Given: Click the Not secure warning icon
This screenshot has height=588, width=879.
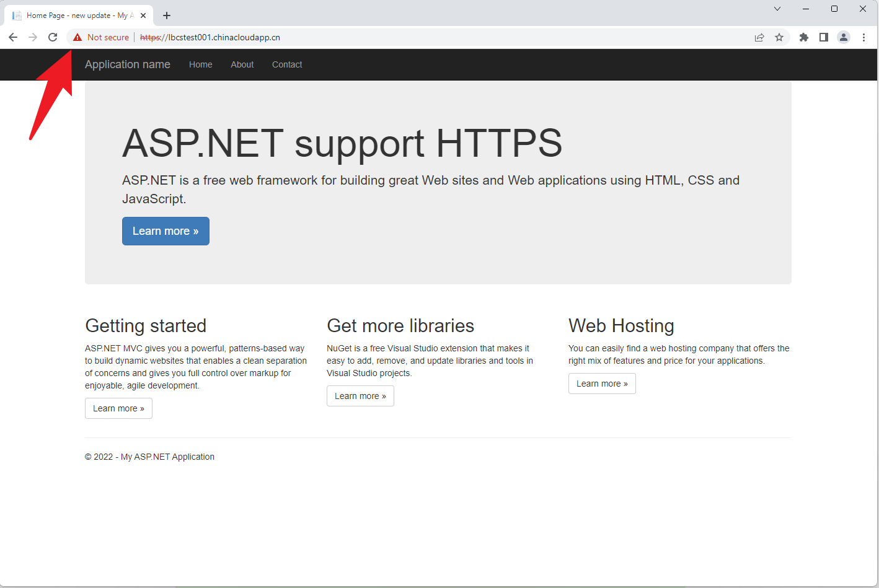Looking at the screenshot, I should 77,37.
